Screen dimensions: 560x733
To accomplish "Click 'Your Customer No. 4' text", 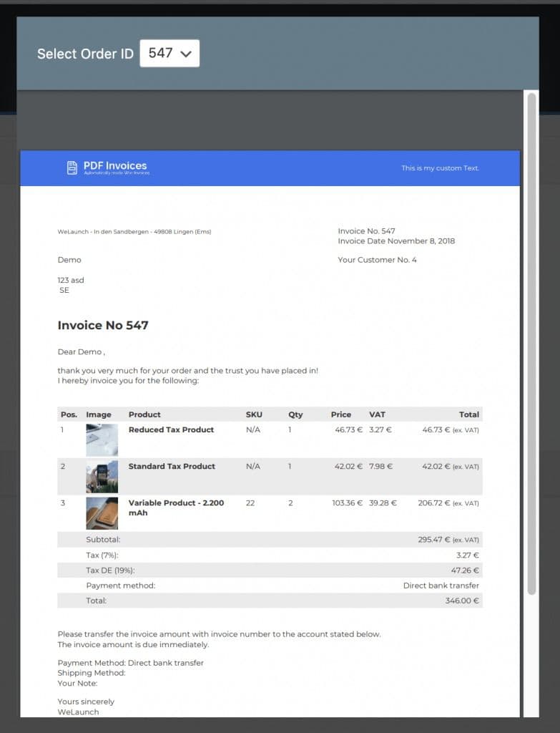I will point(377,259).
